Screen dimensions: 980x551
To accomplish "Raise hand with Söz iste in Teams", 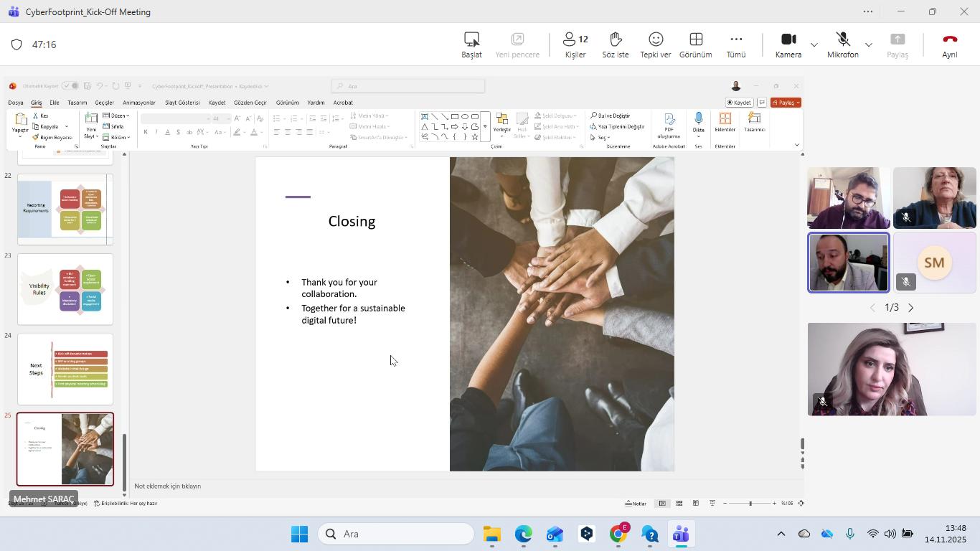I will click(x=615, y=44).
